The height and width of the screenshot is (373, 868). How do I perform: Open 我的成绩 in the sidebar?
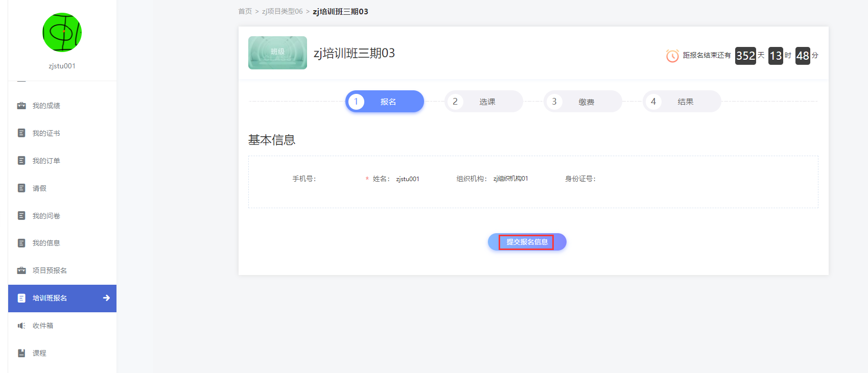pyautogui.click(x=62, y=106)
